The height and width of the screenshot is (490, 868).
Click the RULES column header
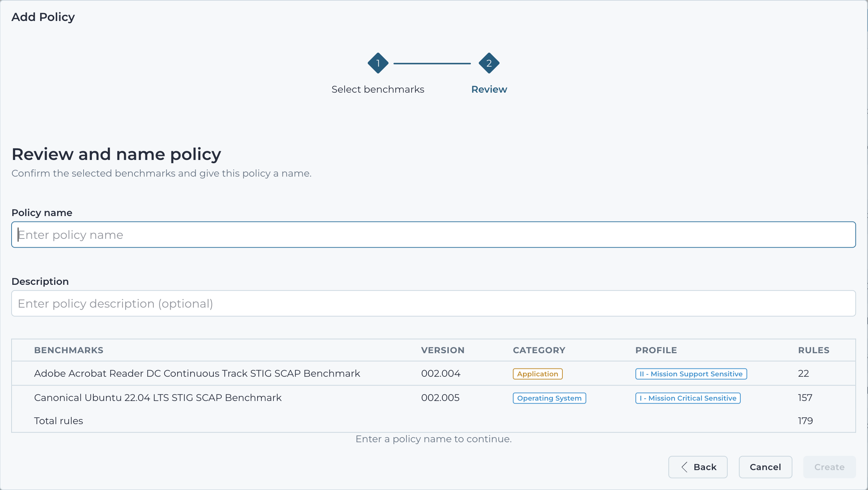(x=814, y=350)
